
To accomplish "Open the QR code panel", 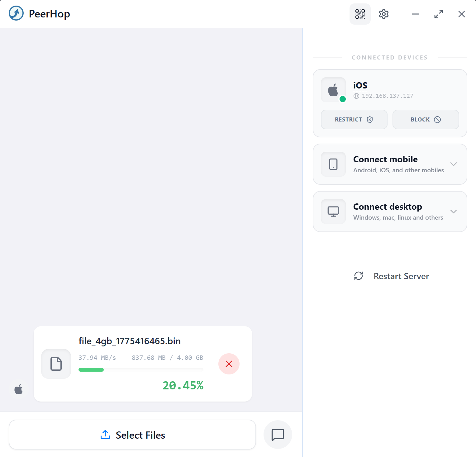I will pos(360,14).
